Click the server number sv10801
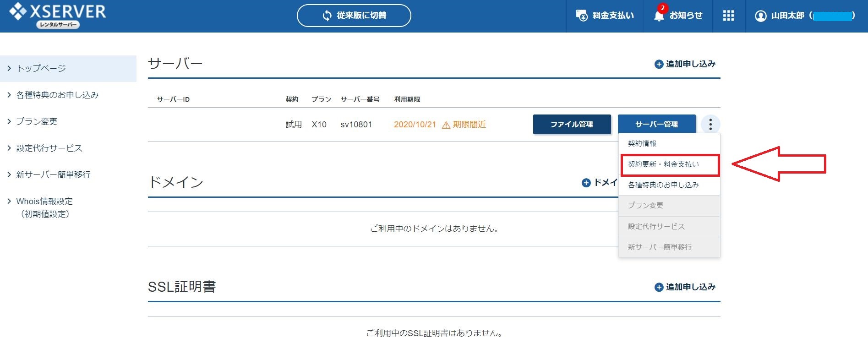The height and width of the screenshot is (338, 868). click(x=356, y=125)
